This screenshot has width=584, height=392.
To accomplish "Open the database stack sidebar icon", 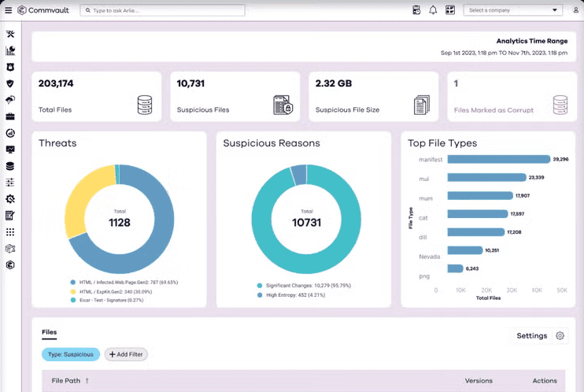I will point(10,166).
